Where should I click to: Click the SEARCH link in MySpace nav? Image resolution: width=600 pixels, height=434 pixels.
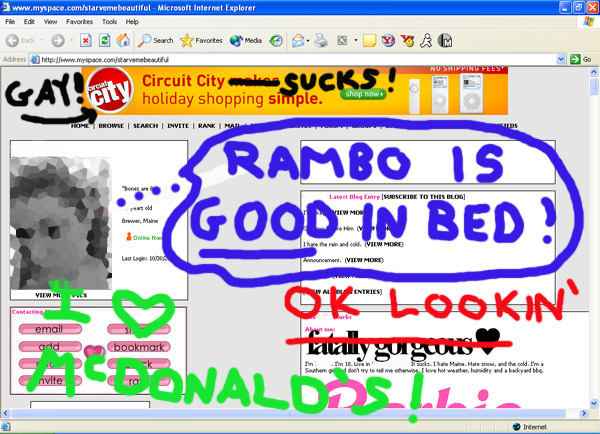click(x=145, y=126)
